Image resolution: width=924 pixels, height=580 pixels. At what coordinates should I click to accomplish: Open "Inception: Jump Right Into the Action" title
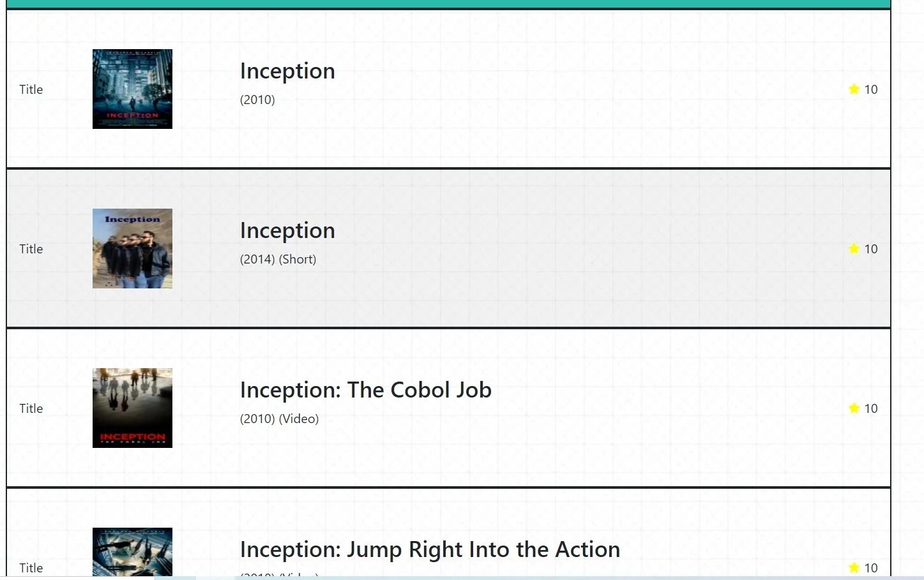430,549
